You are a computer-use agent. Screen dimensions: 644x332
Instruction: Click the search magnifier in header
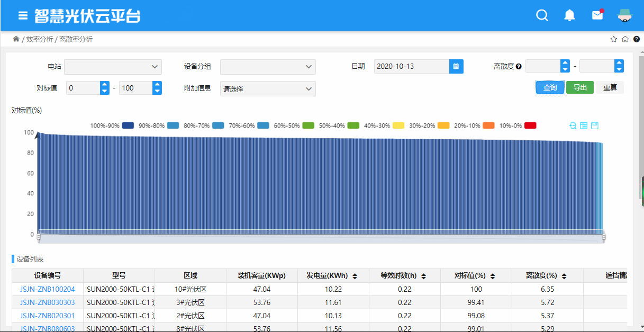[542, 15]
